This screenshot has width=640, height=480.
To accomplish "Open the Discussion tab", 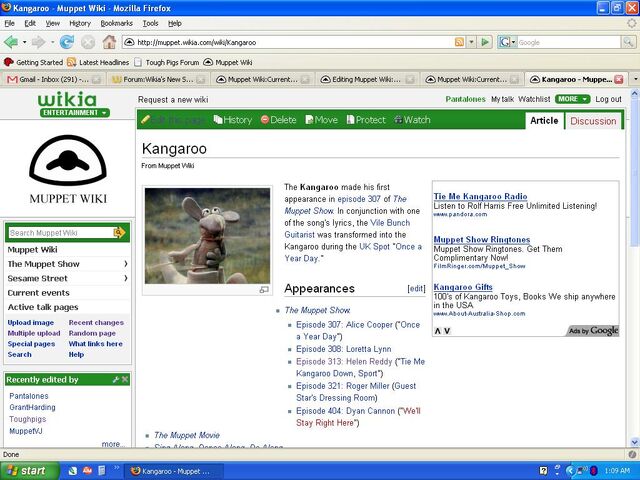I will [x=593, y=121].
